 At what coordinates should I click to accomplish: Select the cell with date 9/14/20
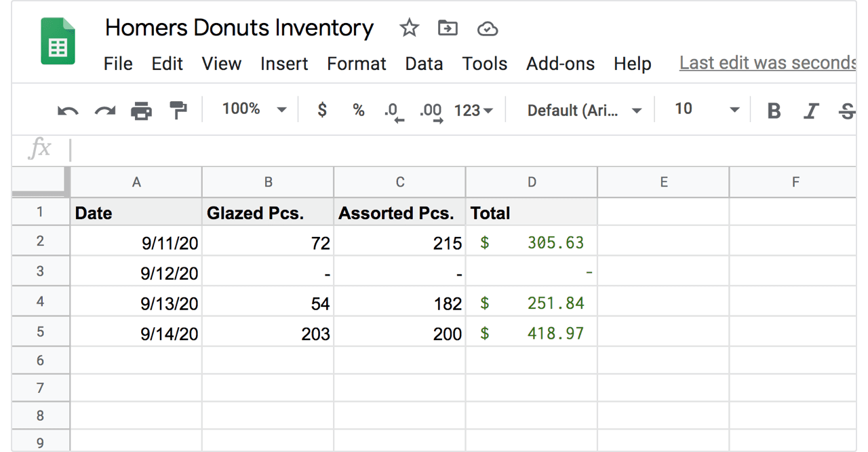136,333
